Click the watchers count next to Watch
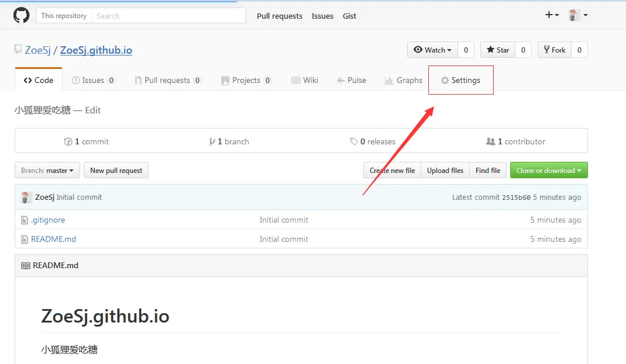 click(x=466, y=50)
